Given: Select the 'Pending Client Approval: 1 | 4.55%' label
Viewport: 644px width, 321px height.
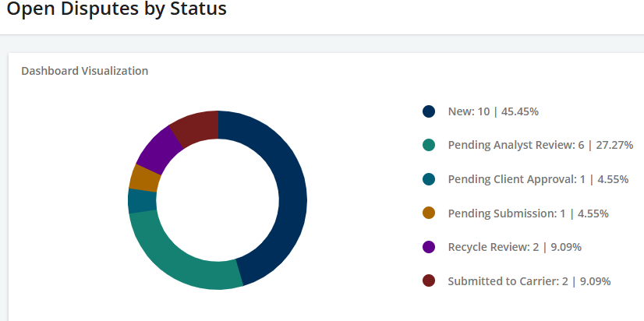Looking at the screenshot, I should click(x=539, y=179).
